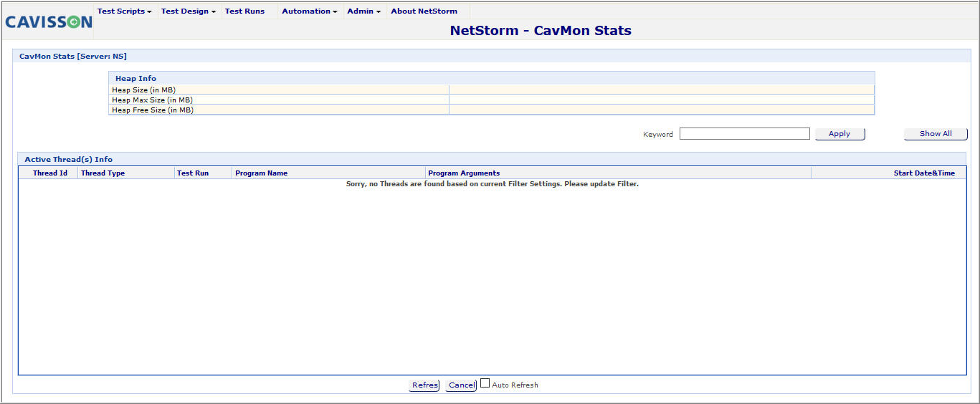The width and height of the screenshot is (980, 404).
Task: Click the CavMon Stats [Server: NS] title
Action: click(x=73, y=56)
